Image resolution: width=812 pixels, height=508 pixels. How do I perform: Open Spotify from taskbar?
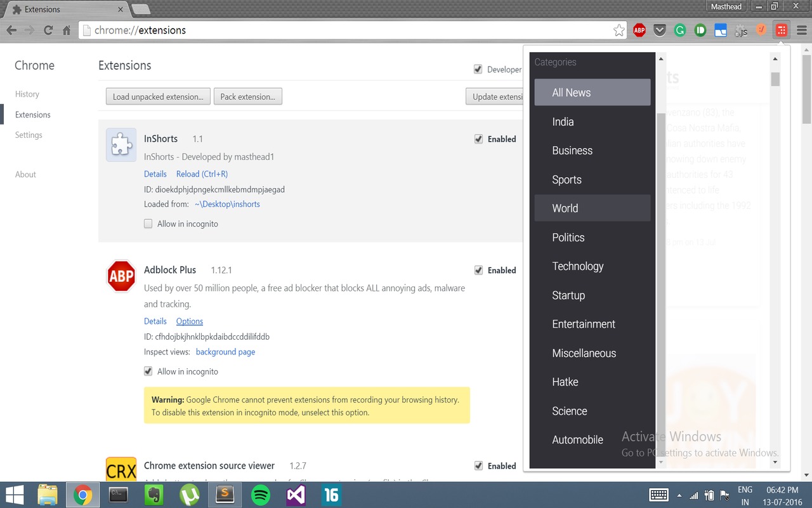pyautogui.click(x=261, y=495)
